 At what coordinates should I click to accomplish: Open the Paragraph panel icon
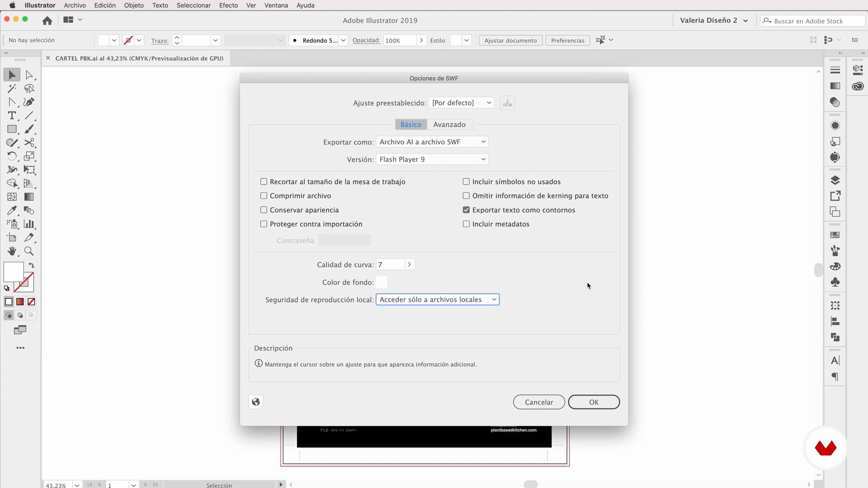[835, 377]
